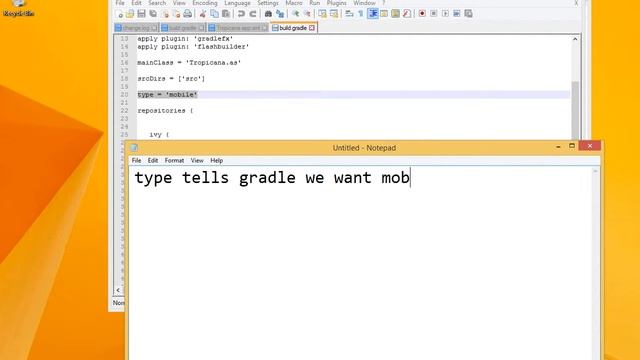Minimize the Untitled - Notepad window
This screenshot has width=640, height=360.
click(x=558, y=146)
